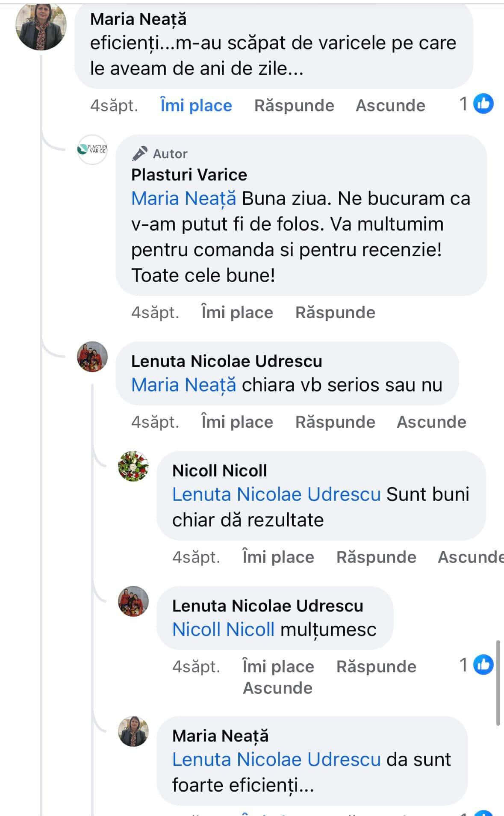Open the Plasturi Varice page logo avatar
Screen dimensions: 504x816
coord(92,150)
